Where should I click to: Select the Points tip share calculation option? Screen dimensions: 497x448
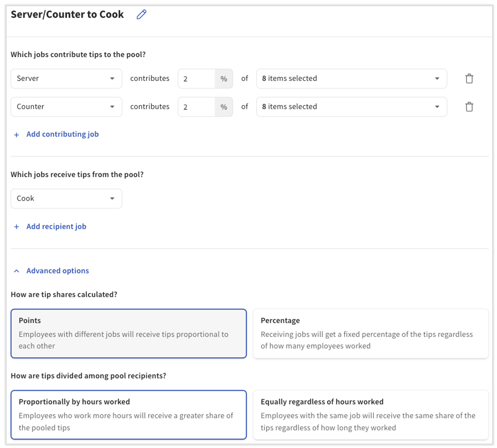click(x=128, y=333)
